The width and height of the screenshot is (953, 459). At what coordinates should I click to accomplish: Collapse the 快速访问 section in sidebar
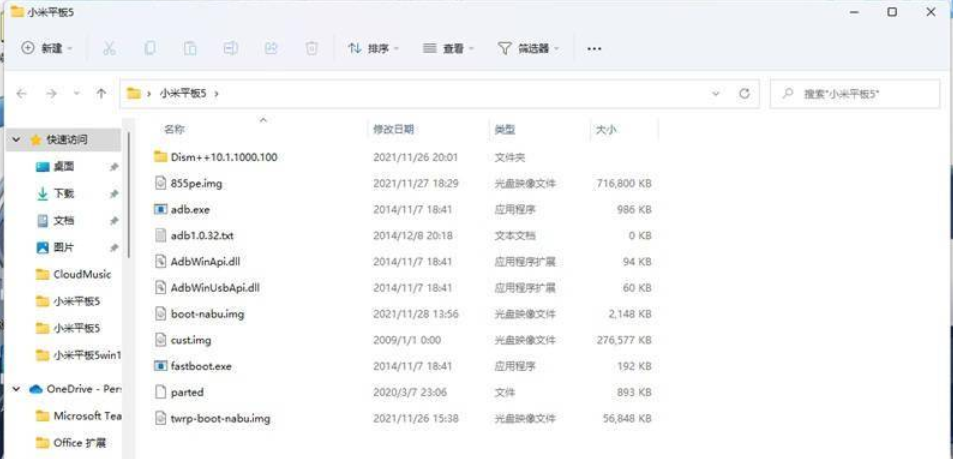17,140
